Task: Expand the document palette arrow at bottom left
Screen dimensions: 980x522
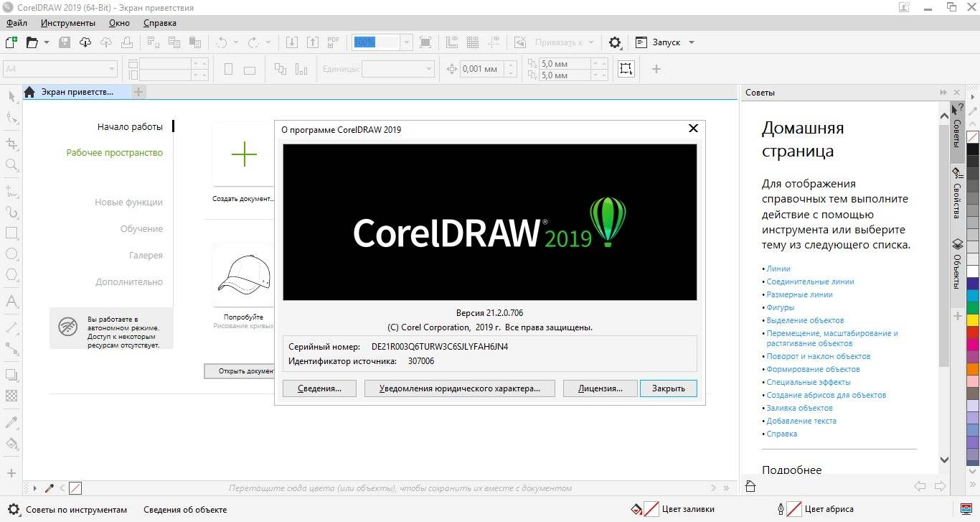Action: point(34,488)
